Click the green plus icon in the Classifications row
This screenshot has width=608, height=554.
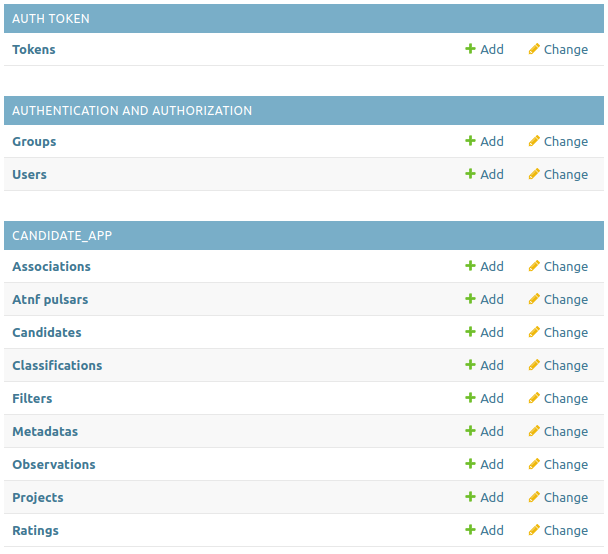point(470,364)
